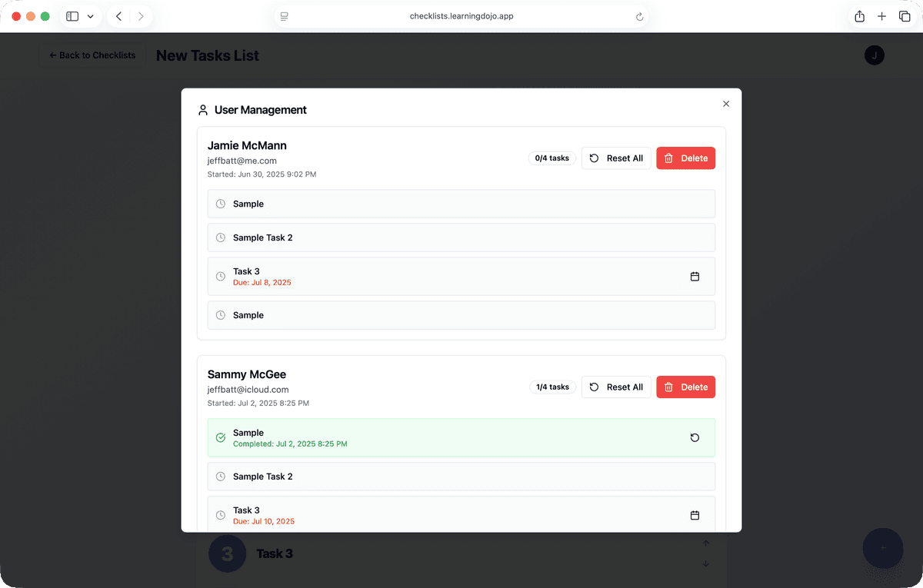This screenshot has width=923, height=588.
Task: Click the 1/4 tasks badge
Action: [552, 387]
